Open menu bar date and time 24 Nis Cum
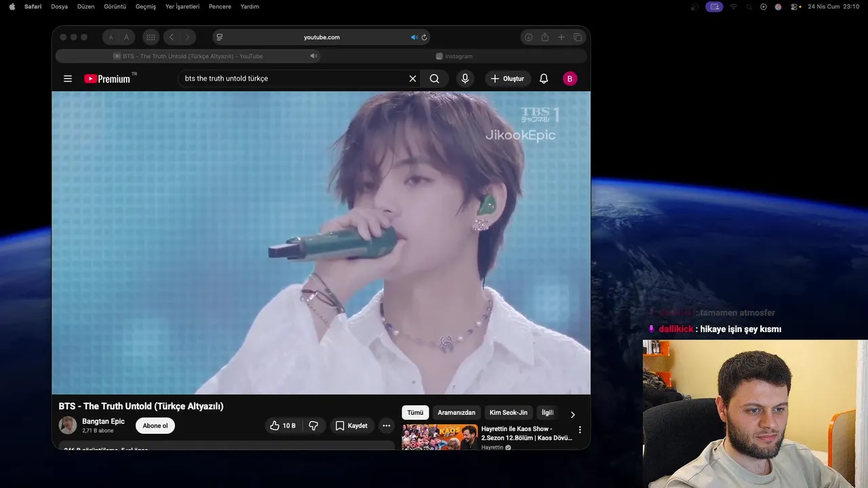 pyautogui.click(x=833, y=7)
